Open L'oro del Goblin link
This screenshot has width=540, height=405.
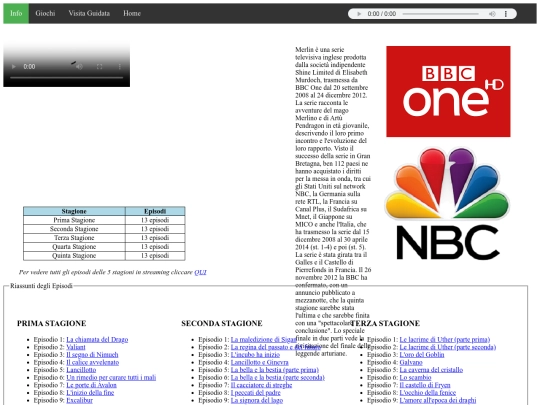click(422, 355)
